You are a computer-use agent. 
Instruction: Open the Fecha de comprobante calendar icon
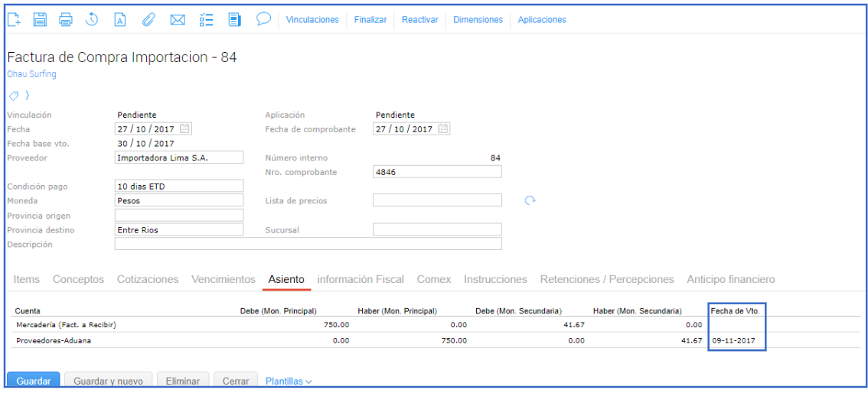pyautogui.click(x=443, y=128)
